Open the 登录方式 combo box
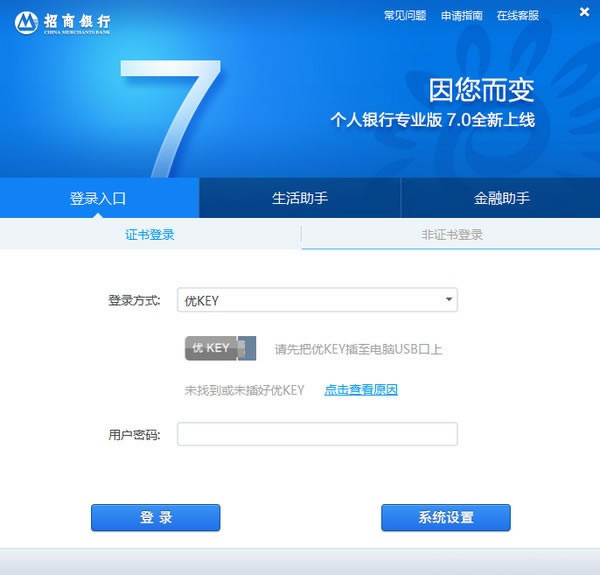 click(316, 300)
